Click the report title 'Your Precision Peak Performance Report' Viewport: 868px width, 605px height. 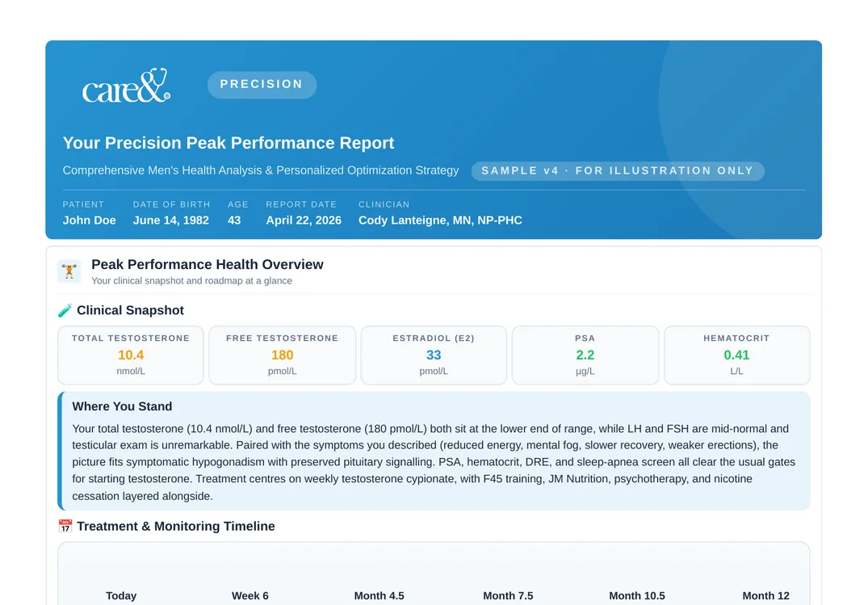pos(228,143)
